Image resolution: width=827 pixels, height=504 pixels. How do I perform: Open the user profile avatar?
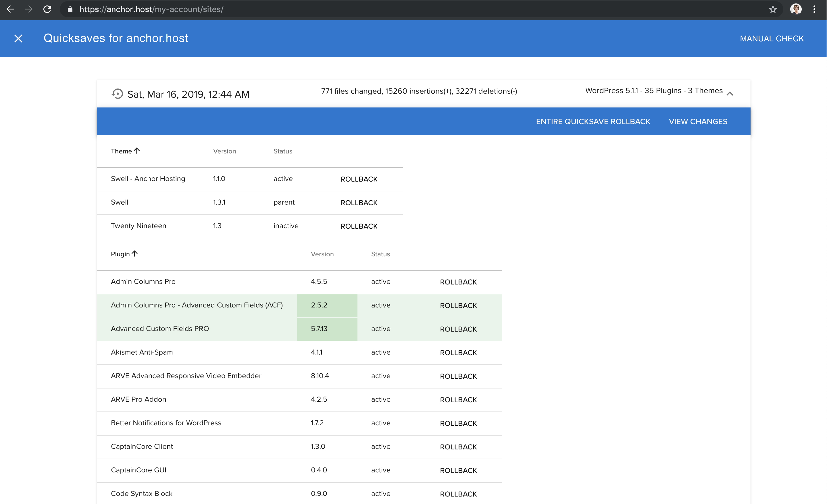796,9
